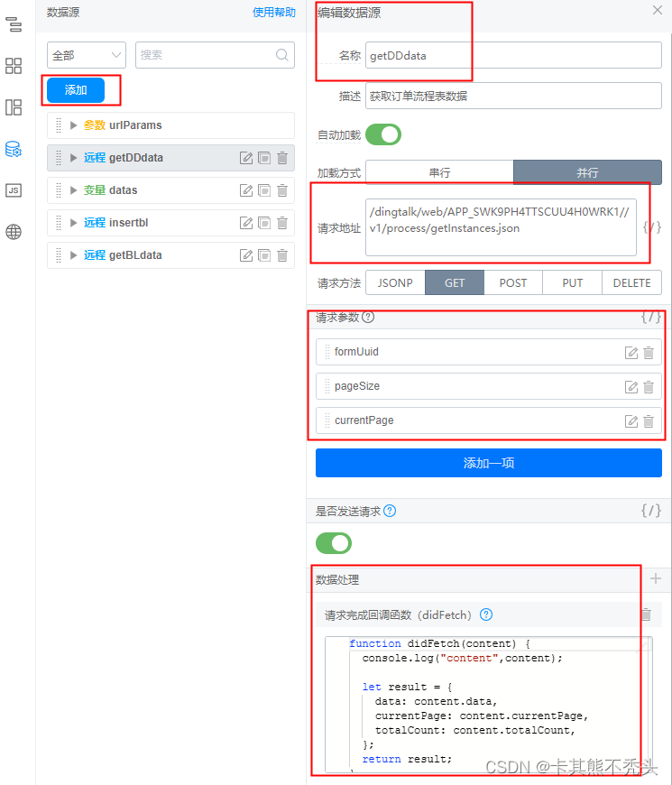This screenshot has height=785, width=672.
Task: Delete the datas variable
Action: (282, 190)
